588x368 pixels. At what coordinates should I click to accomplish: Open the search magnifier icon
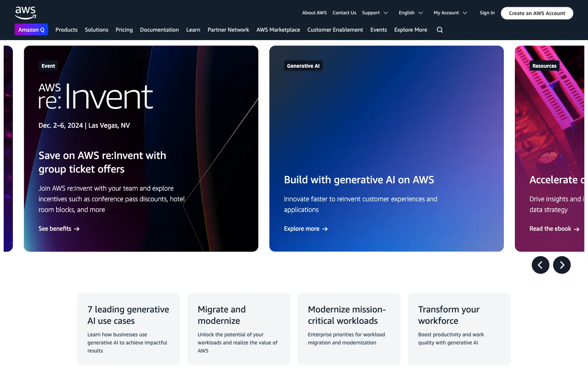pyautogui.click(x=440, y=30)
